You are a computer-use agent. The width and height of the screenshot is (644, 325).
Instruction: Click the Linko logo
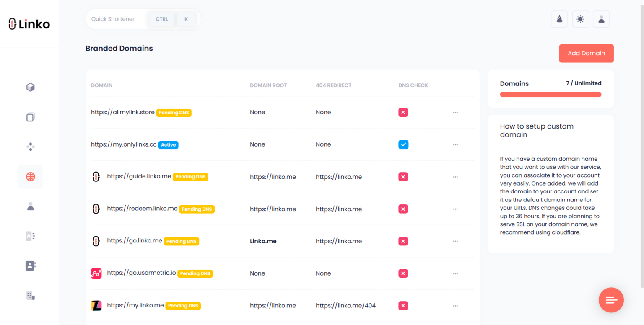29,24
